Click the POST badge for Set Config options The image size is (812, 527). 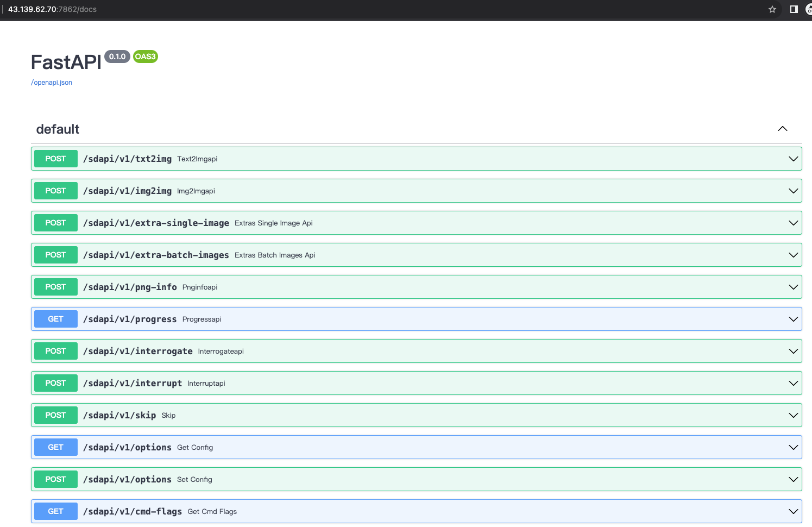56,479
